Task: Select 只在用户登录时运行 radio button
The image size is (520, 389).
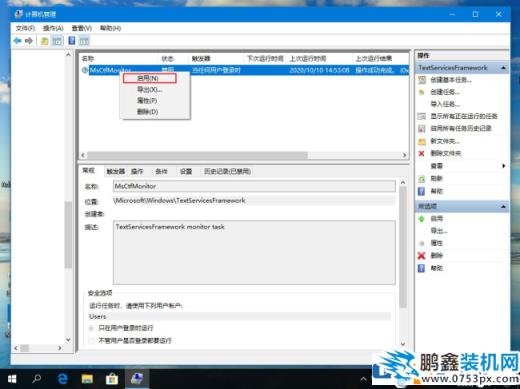Action: pyautogui.click(x=91, y=328)
